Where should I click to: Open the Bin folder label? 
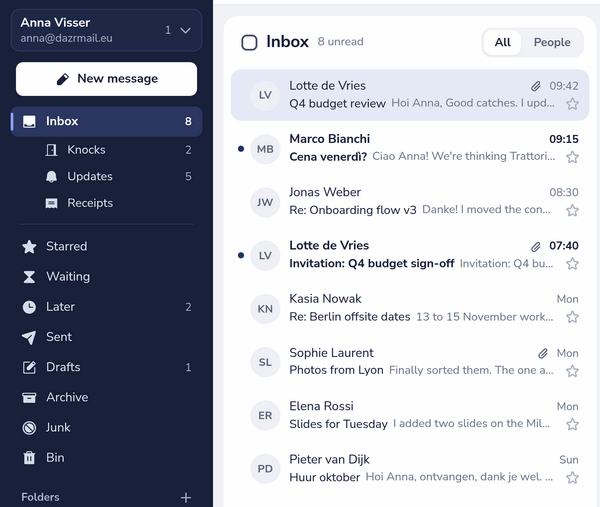55,458
